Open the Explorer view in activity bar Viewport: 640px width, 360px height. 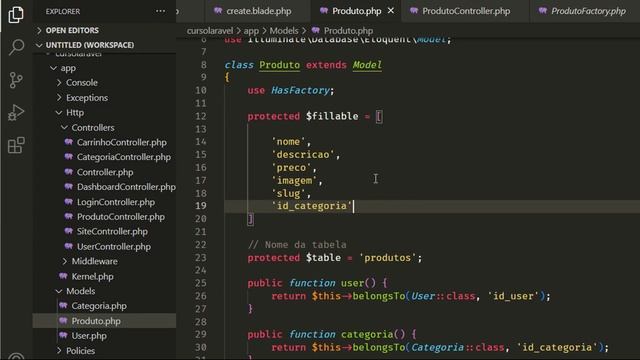(x=16, y=15)
